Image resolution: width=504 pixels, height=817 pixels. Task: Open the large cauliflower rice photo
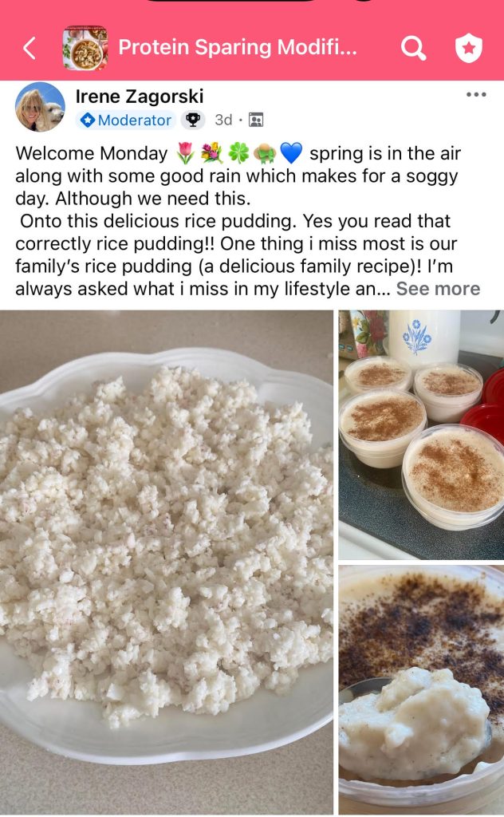(167, 562)
